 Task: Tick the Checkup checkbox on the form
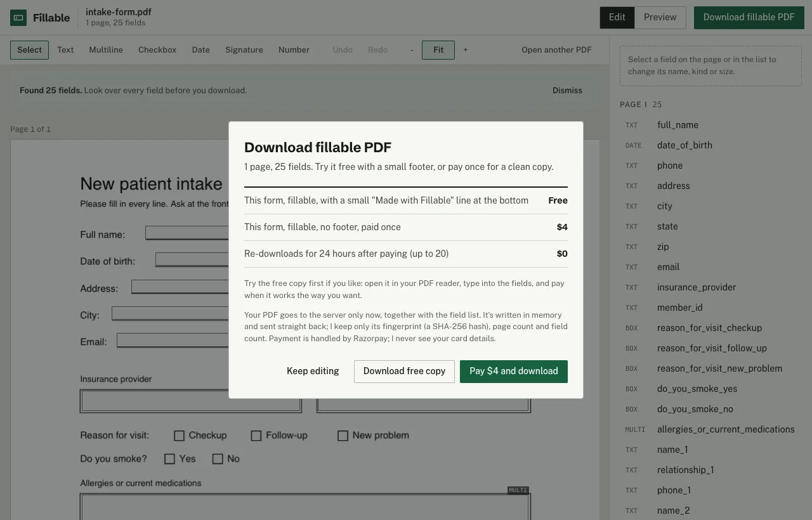click(x=179, y=436)
